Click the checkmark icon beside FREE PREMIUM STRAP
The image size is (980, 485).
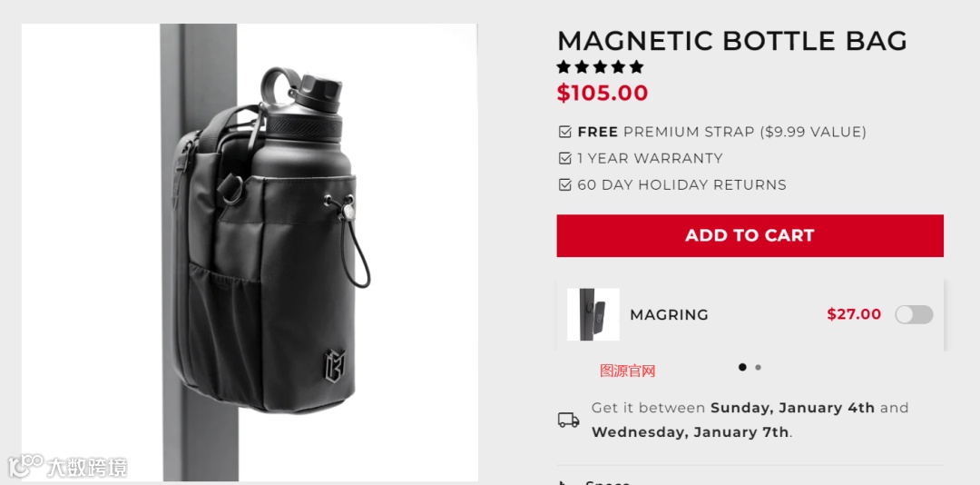[565, 132]
